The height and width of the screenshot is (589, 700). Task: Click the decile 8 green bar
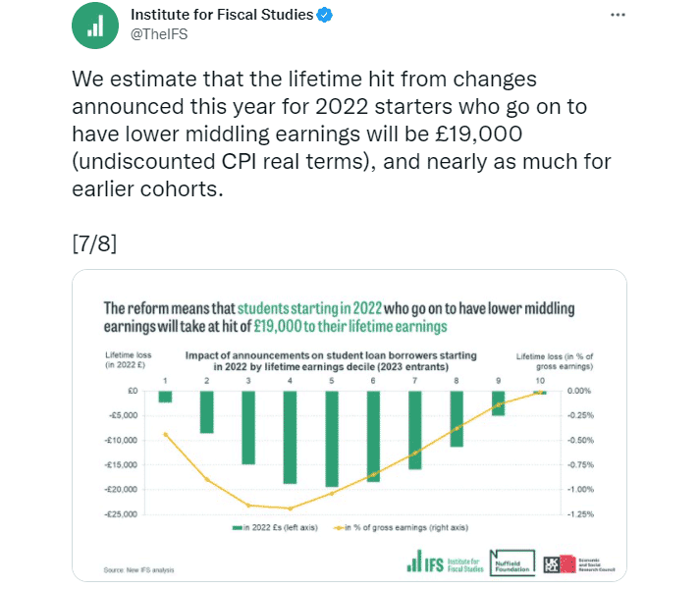457,419
